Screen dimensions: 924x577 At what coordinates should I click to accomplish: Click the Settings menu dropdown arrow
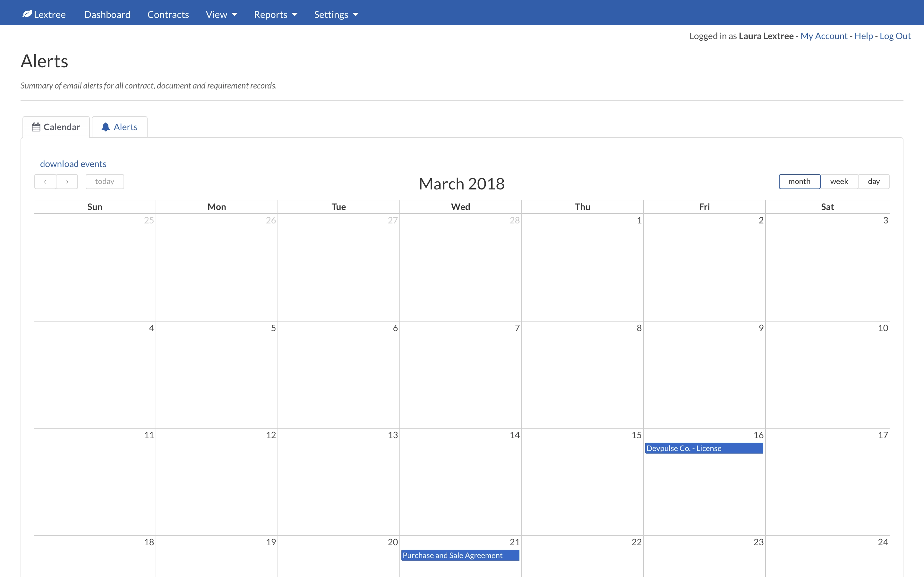[356, 15]
